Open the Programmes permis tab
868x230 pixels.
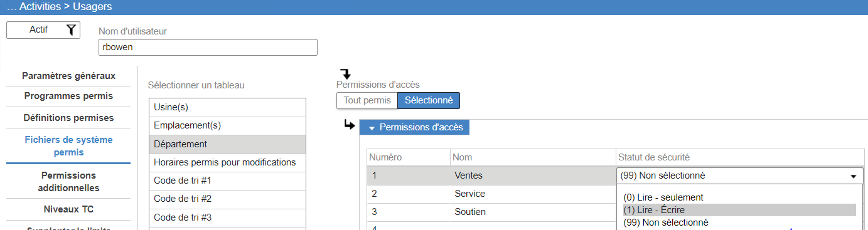[68, 96]
